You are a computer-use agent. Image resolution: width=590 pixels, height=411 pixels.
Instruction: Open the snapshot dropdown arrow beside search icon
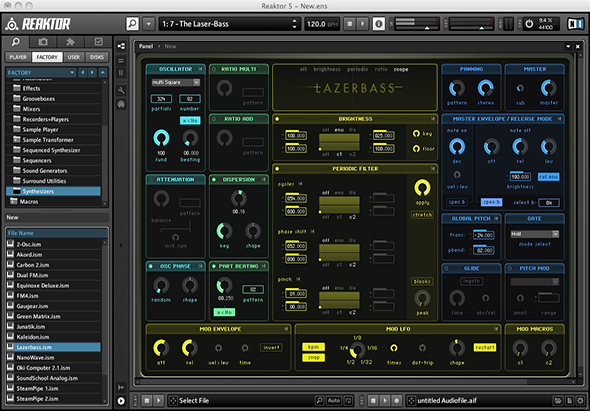pos(149,24)
